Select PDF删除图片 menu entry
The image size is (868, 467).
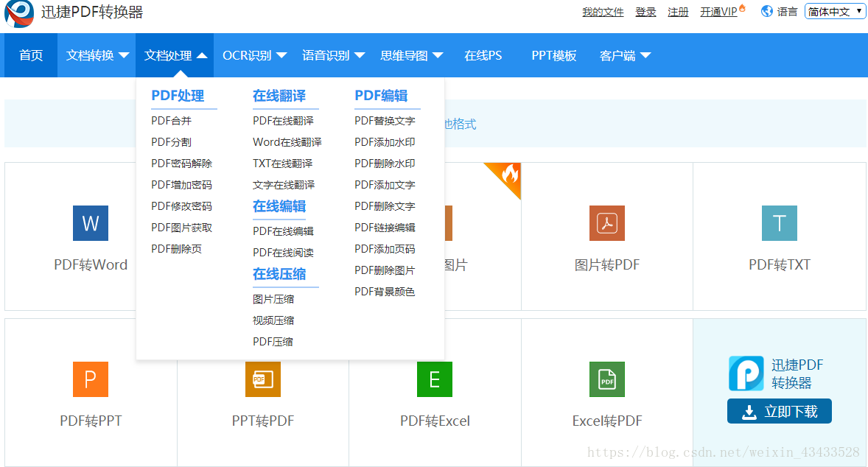click(385, 270)
